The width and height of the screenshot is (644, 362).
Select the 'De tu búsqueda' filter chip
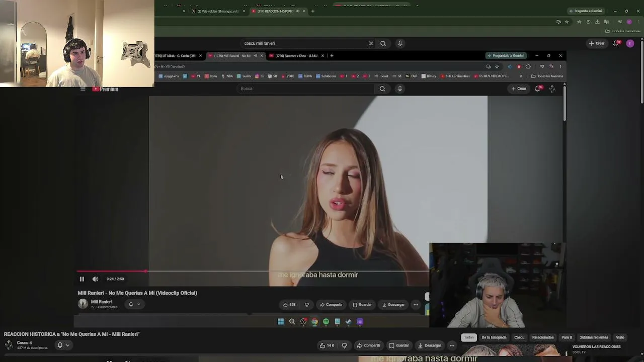pyautogui.click(x=494, y=337)
